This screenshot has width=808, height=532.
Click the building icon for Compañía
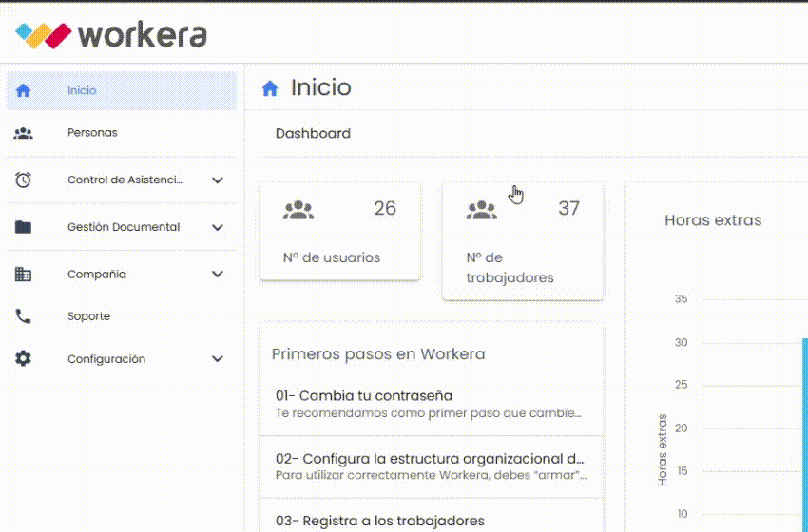tap(24, 274)
